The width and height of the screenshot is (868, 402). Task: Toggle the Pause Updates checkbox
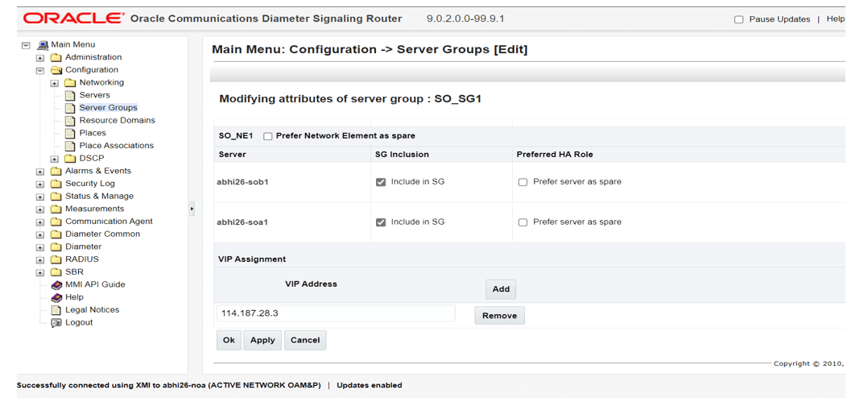point(738,19)
